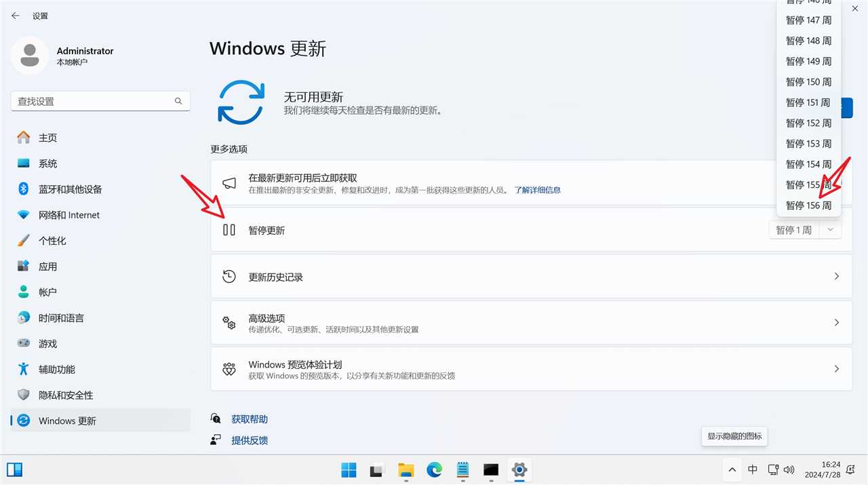Click the 获取帮助 link
This screenshot has width=868, height=485.
point(250,419)
